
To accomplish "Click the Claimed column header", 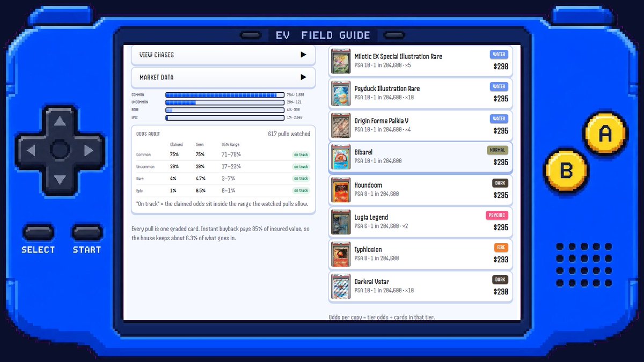I will pos(177,144).
